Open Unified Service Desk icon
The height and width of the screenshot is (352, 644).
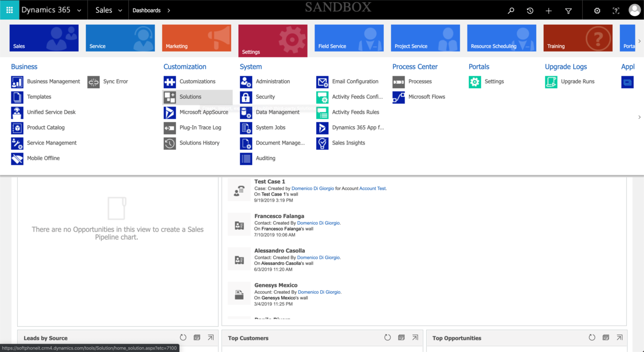(x=18, y=112)
